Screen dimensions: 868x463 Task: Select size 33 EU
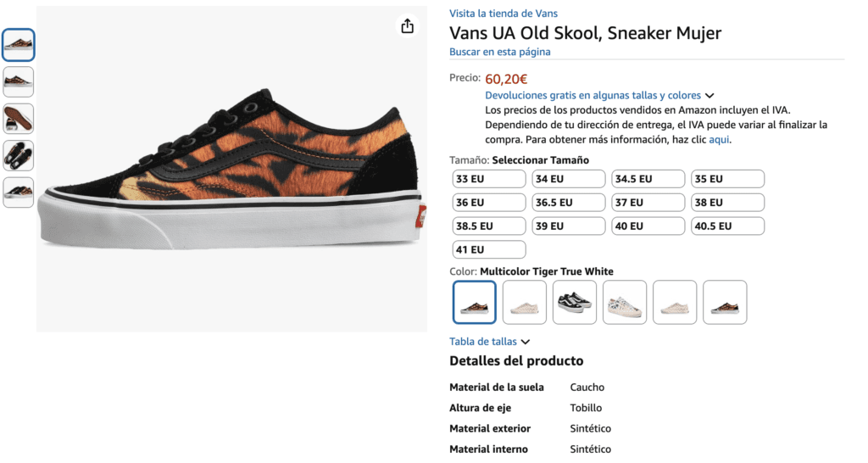(489, 179)
